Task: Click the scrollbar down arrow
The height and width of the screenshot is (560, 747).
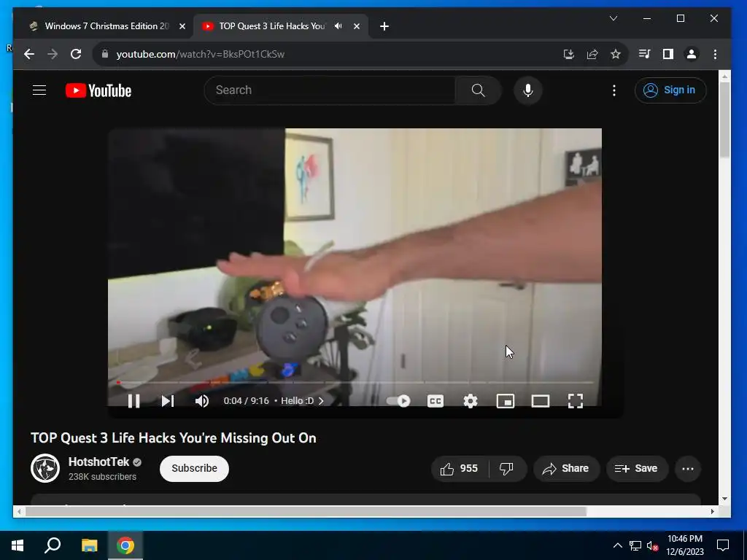Action: 724,499
